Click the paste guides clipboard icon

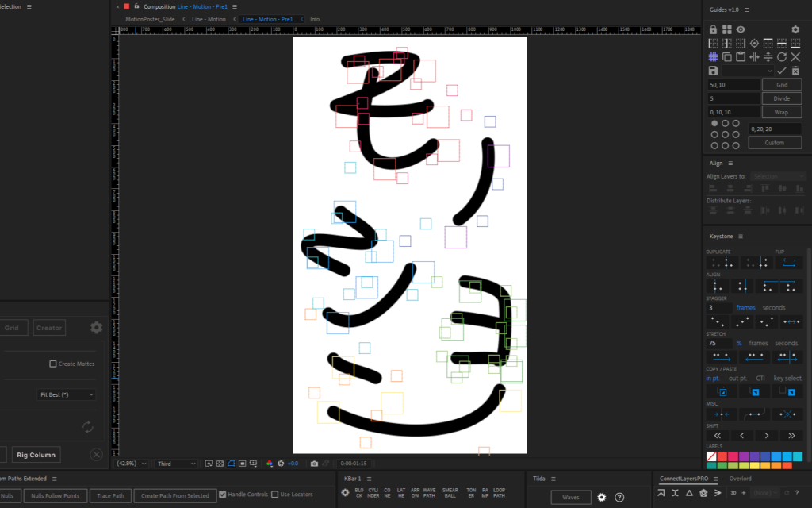tap(741, 57)
